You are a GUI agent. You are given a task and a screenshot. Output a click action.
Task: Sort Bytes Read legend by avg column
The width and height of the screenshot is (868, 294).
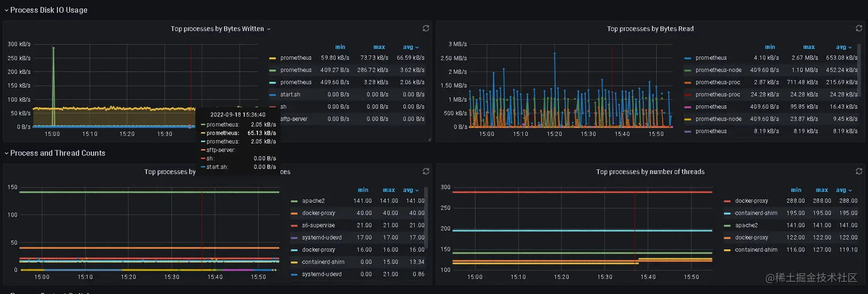[843, 47]
